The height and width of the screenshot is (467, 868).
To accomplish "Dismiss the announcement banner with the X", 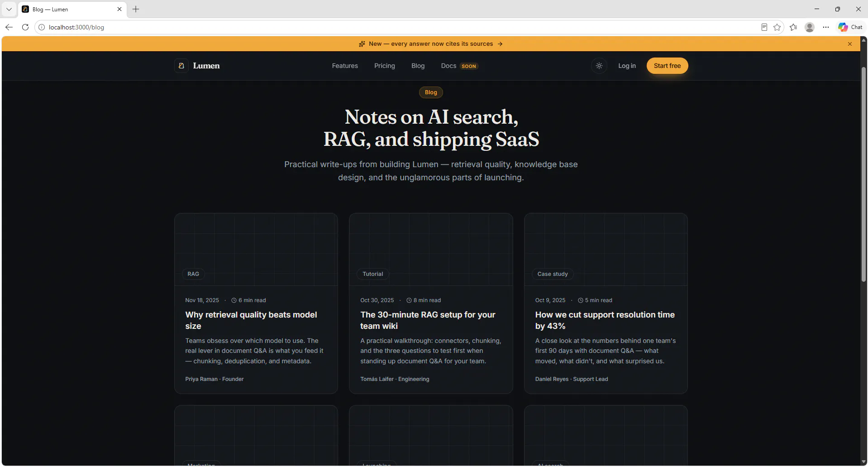I will (850, 44).
